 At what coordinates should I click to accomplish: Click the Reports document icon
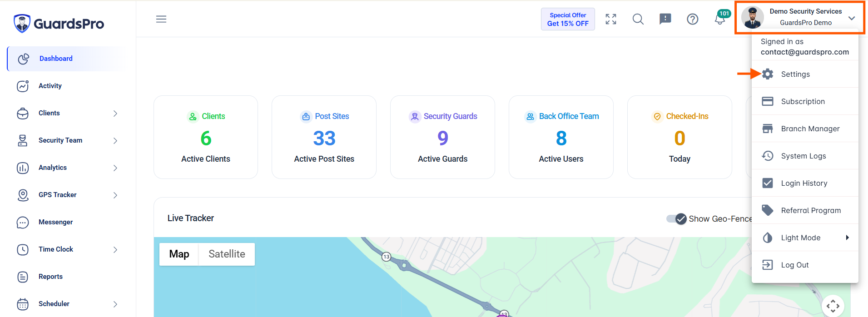pyautogui.click(x=23, y=277)
